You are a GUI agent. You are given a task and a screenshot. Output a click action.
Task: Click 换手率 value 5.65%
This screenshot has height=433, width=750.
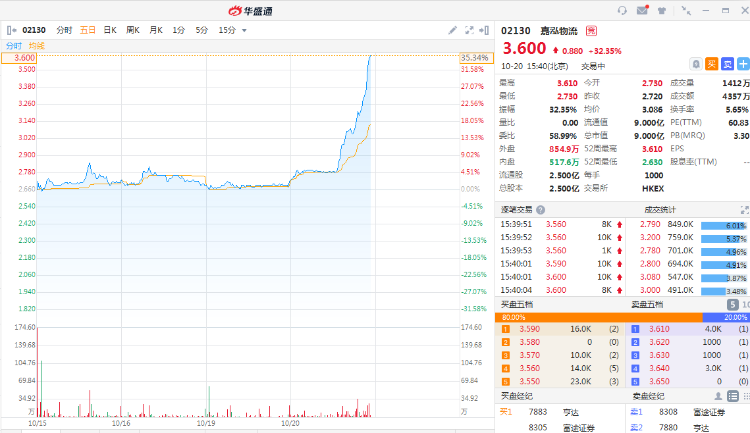coord(737,110)
